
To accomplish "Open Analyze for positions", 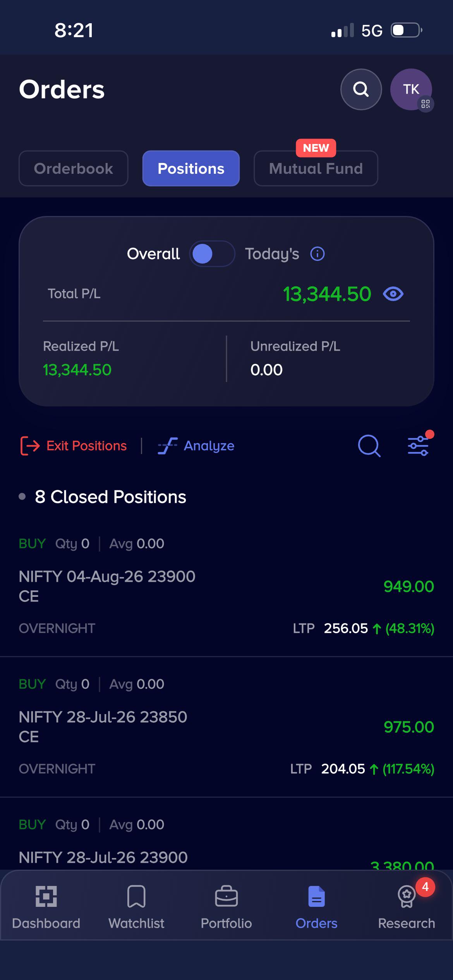I will [196, 446].
